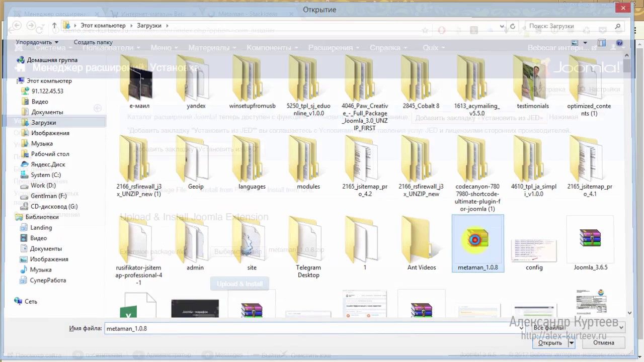Open Work (D:) drive
The width and height of the screenshot is (644, 362).
point(38,186)
